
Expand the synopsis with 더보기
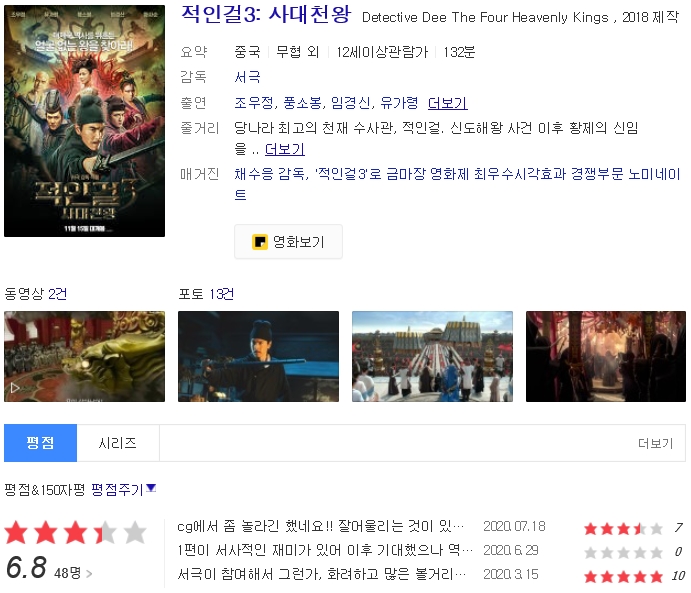pyautogui.click(x=285, y=149)
